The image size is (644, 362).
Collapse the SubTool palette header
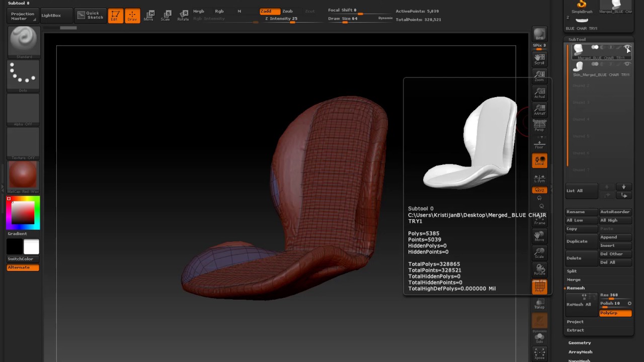[577, 39]
